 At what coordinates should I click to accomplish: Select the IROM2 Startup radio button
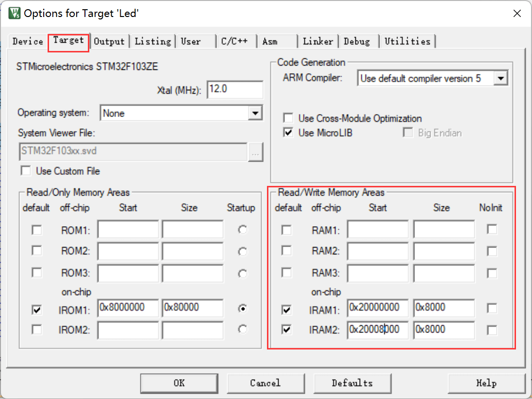pos(243,330)
